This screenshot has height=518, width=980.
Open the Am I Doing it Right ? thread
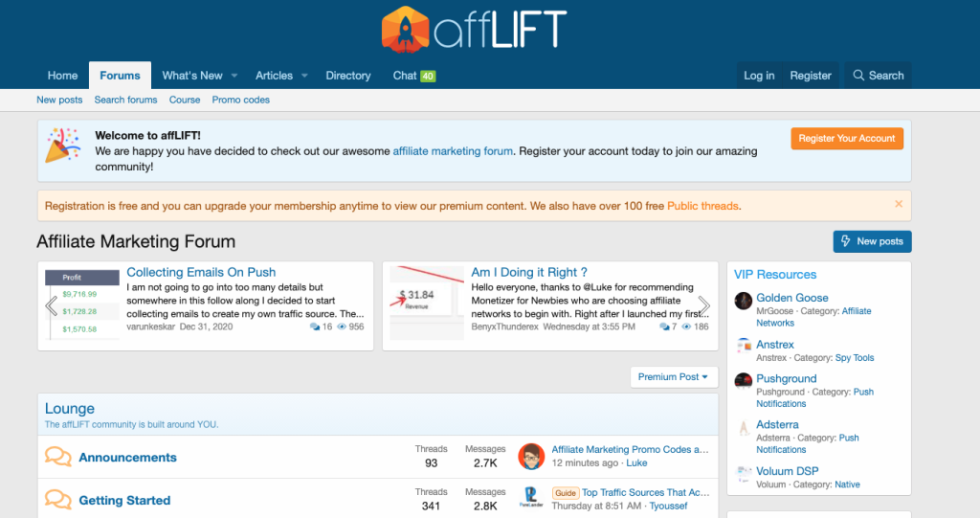point(528,272)
